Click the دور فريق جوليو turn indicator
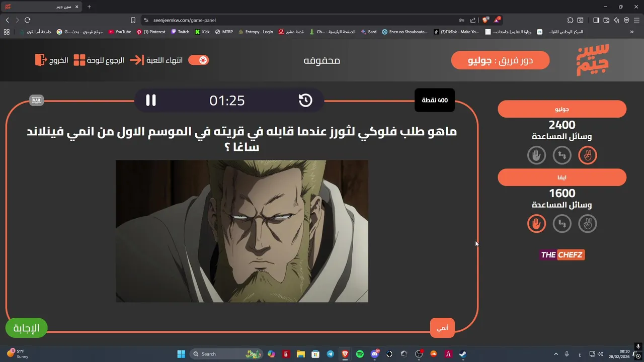The width and height of the screenshot is (644, 362). click(x=500, y=60)
